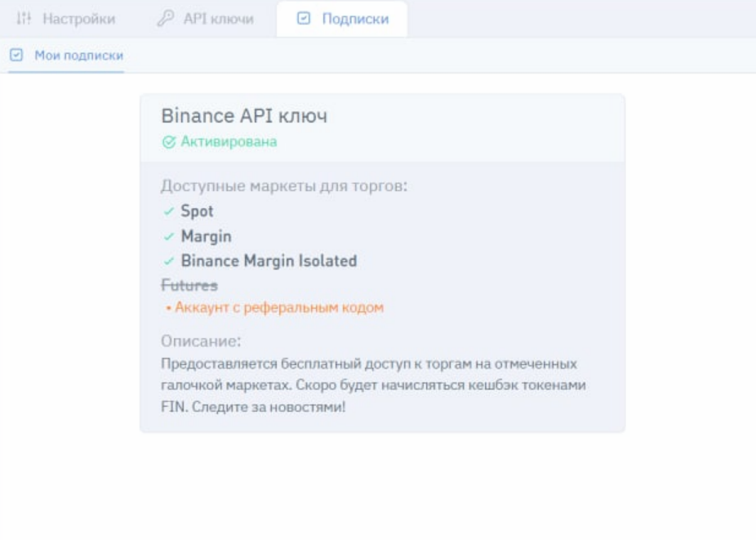
Task: Select the Подписки tab
Action: (x=342, y=19)
